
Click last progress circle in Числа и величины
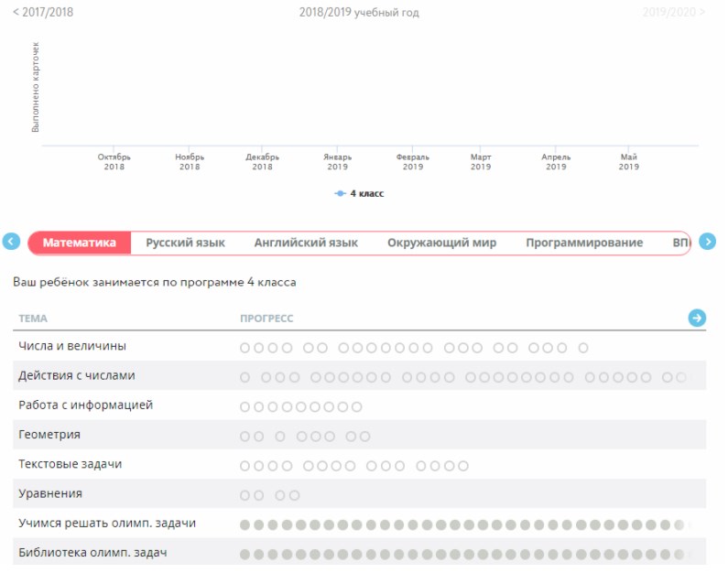[x=583, y=348]
